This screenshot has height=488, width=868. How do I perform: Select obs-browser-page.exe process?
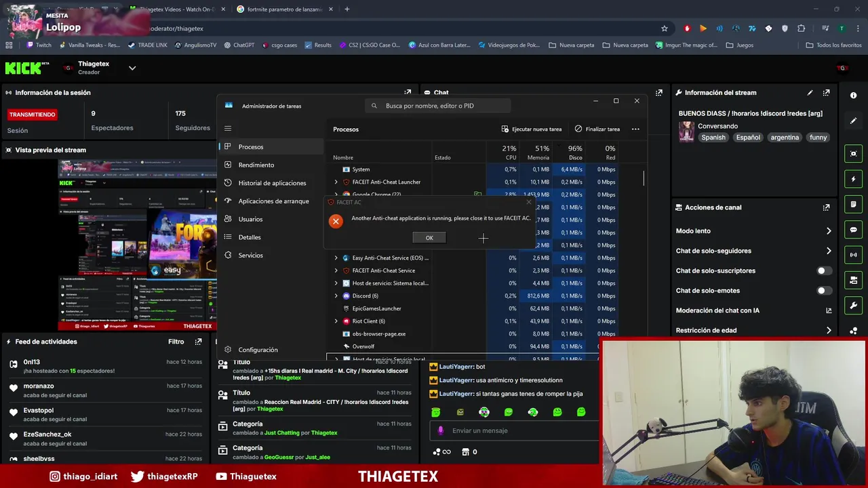coord(473,333)
